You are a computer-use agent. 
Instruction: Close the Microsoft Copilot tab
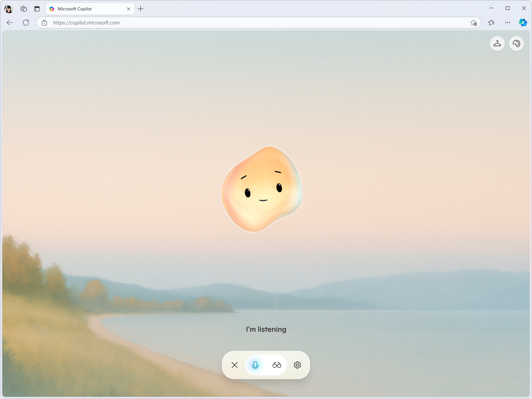click(128, 9)
